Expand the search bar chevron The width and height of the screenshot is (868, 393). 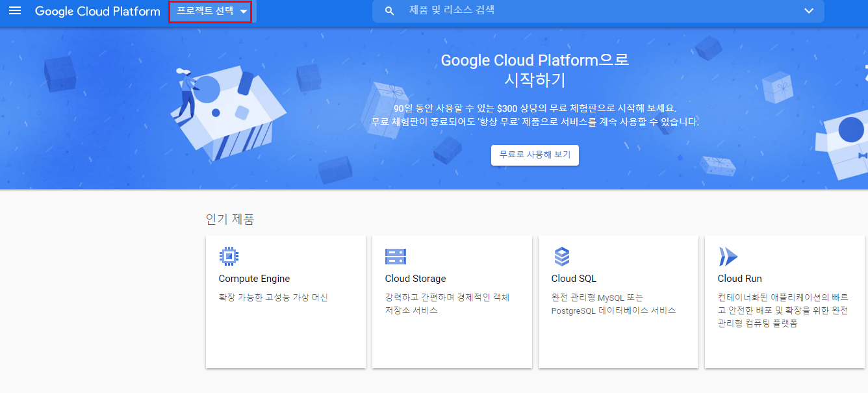coord(809,11)
